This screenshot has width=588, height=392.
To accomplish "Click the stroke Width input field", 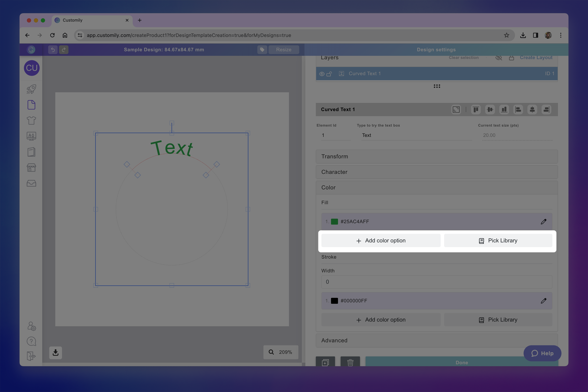I will (437, 282).
